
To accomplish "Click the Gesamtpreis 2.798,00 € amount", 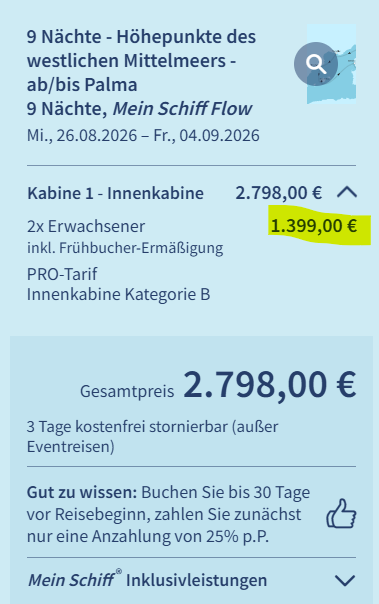I will pos(270,384).
